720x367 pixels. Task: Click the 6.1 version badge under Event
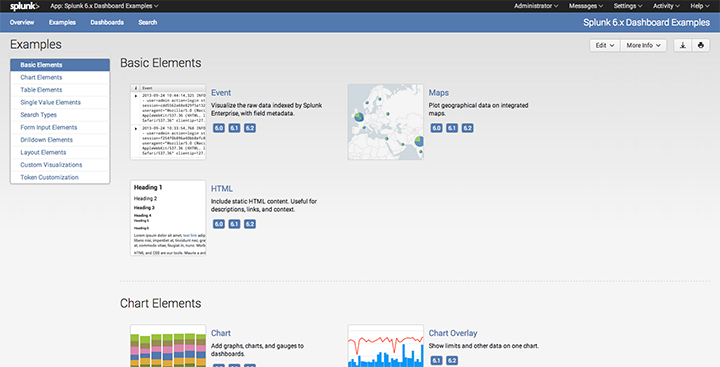coord(234,128)
